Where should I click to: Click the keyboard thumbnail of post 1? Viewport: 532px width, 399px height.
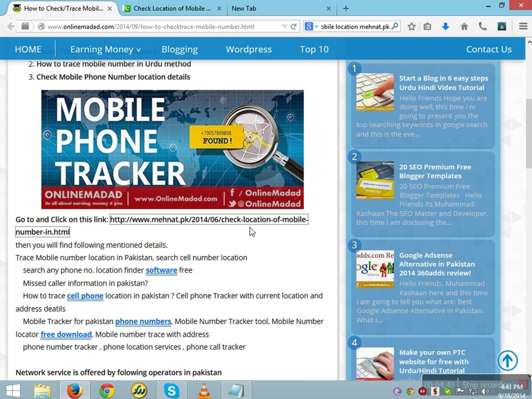click(x=375, y=92)
